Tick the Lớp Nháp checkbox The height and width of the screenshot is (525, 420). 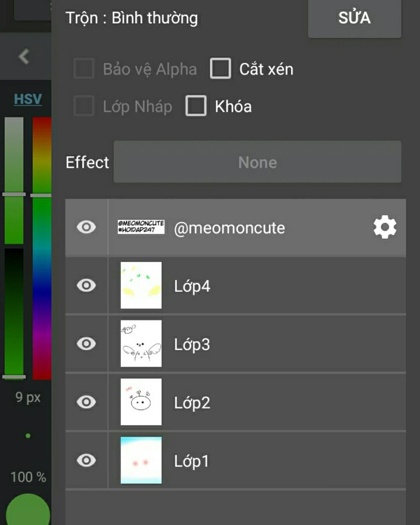(x=84, y=106)
